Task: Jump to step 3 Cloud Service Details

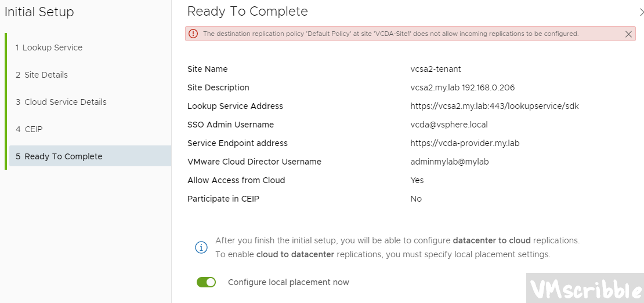Action: click(x=61, y=102)
